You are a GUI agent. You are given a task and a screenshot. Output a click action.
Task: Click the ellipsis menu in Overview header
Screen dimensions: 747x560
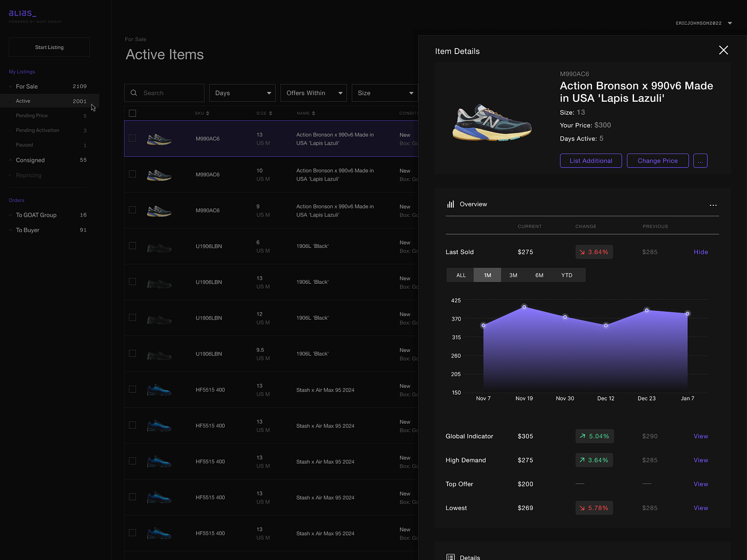point(713,205)
